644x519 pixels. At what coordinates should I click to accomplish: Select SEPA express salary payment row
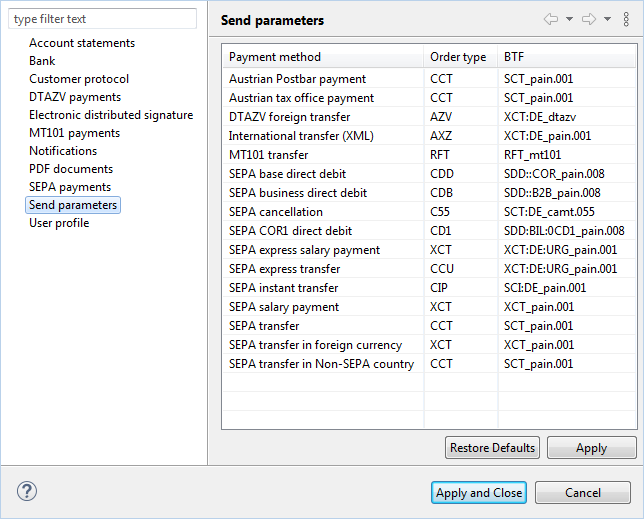point(429,250)
